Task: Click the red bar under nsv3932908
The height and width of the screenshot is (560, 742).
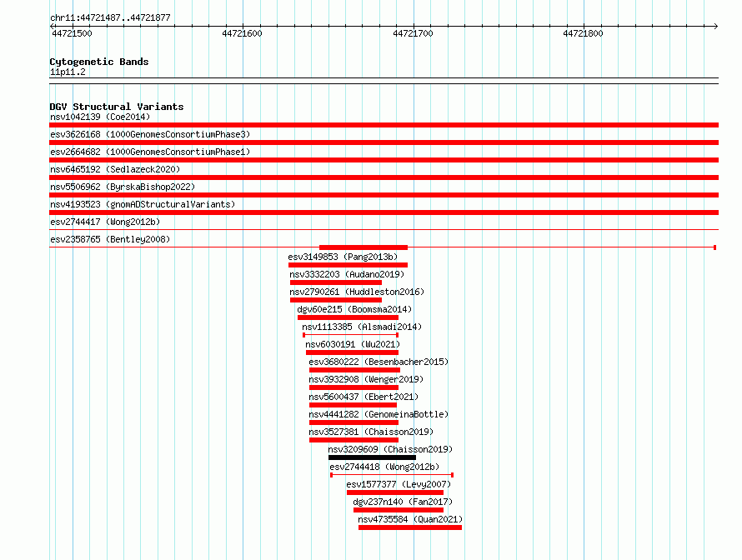Action: (x=353, y=387)
